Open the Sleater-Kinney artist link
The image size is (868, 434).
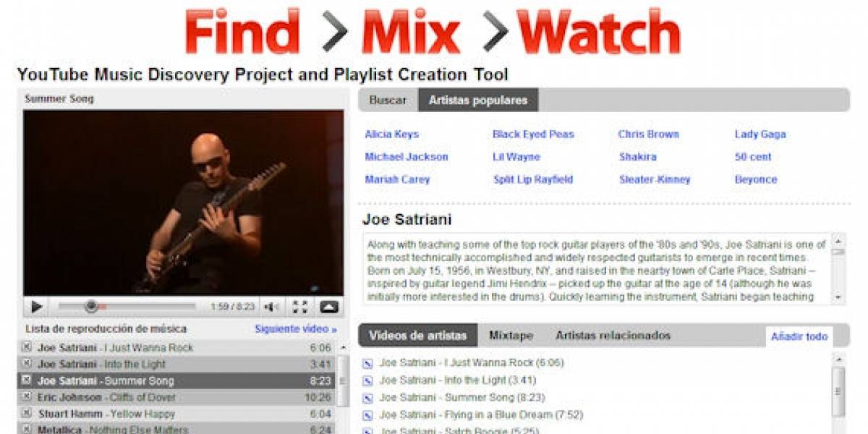[x=655, y=179]
